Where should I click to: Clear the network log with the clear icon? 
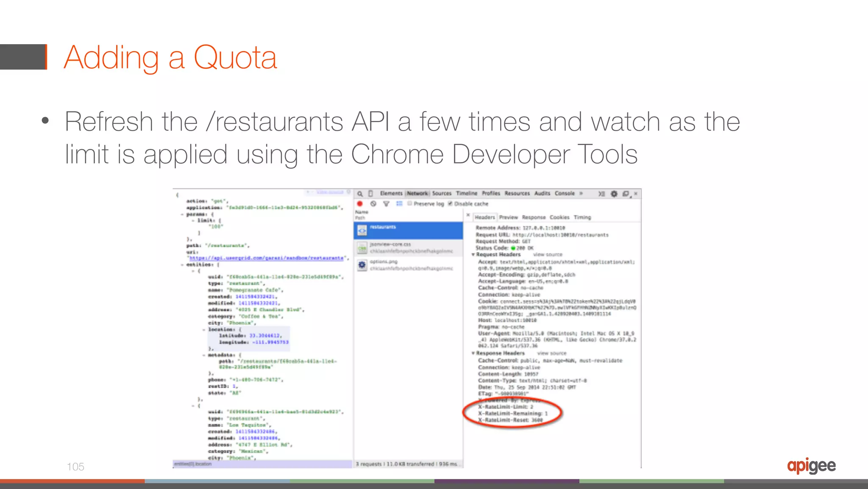tap(373, 204)
